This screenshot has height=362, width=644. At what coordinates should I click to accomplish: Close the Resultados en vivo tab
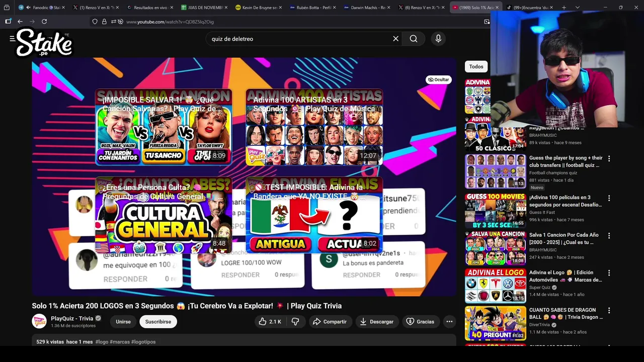tap(172, 8)
